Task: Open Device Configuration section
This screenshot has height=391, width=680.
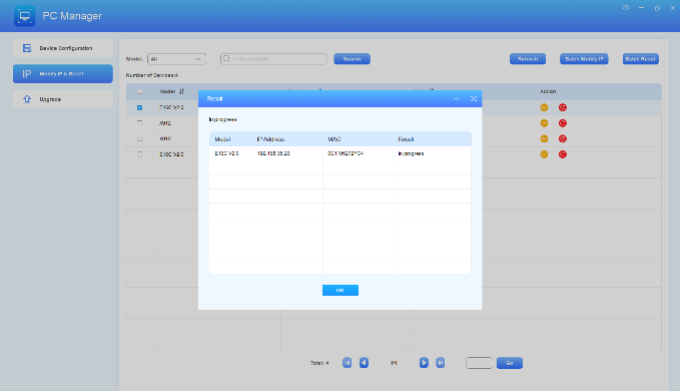Action: [63, 48]
